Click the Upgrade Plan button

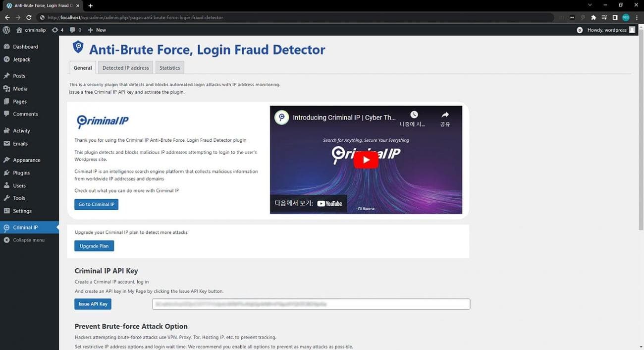coord(94,245)
